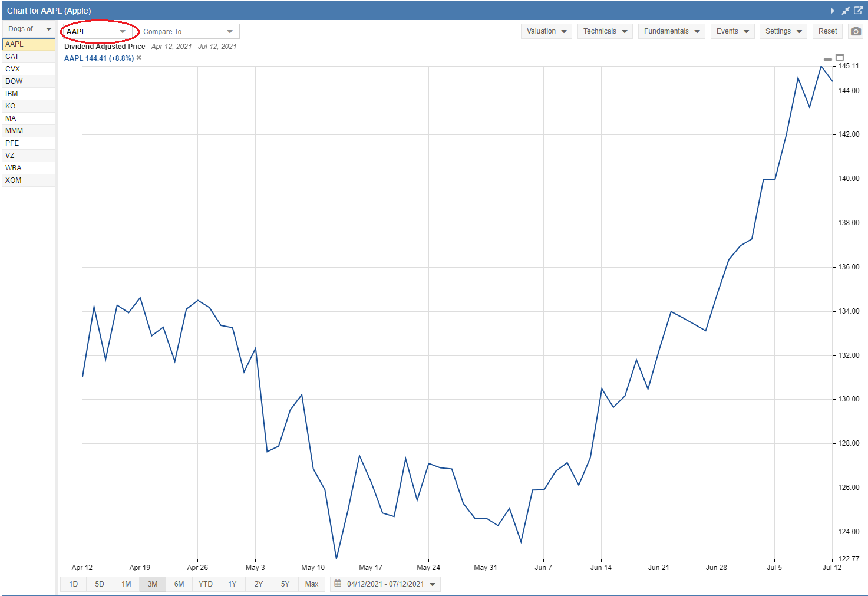The width and height of the screenshot is (868, 596).
Task: Open chart in new window icon
Action: point(859,11)
